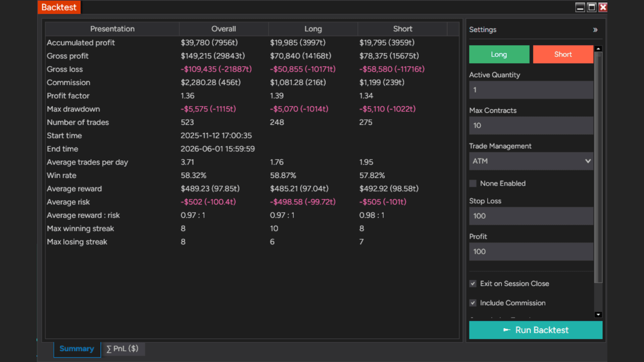
Task: Select the Accumulated profit row label
Action: pyautogui.click(x=81, y=43)
